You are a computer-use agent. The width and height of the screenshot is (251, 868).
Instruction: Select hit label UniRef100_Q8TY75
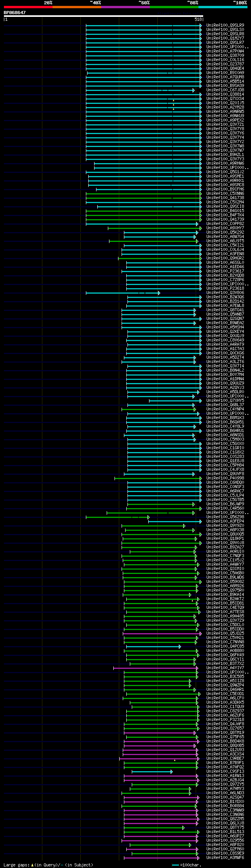(225, 827)
